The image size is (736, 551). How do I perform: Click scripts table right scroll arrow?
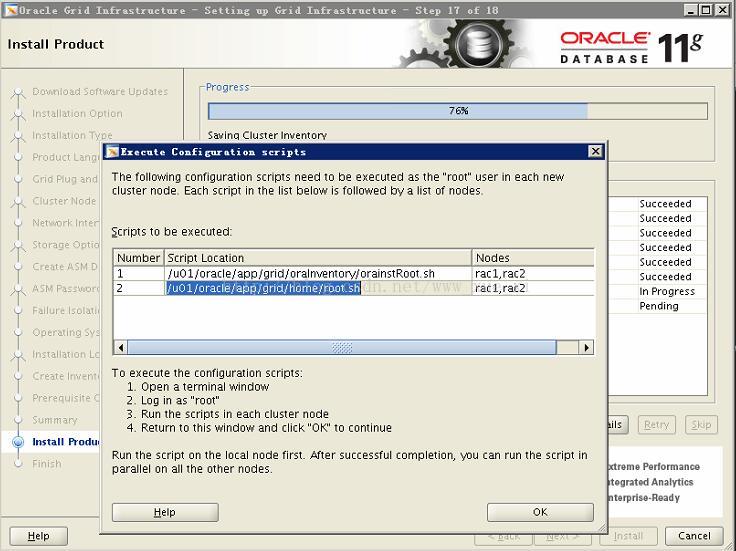pos(586,347)
